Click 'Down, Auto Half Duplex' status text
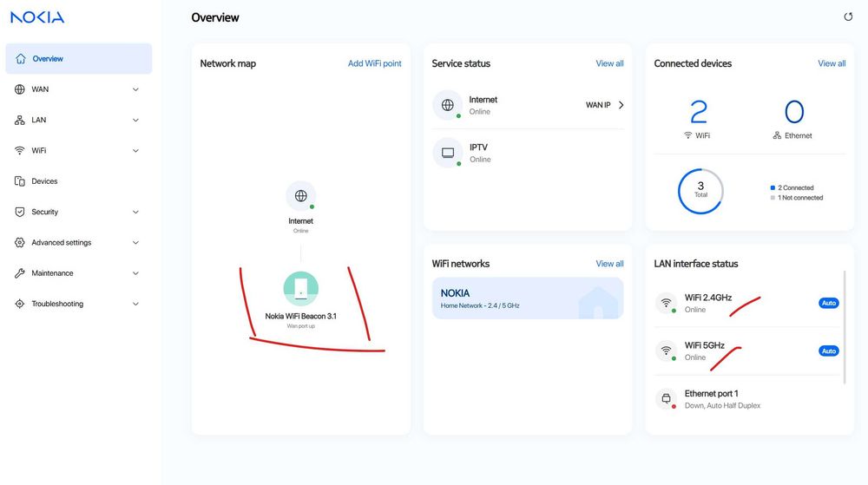This screenshot has height=485, width=868. tap(722, 405)
